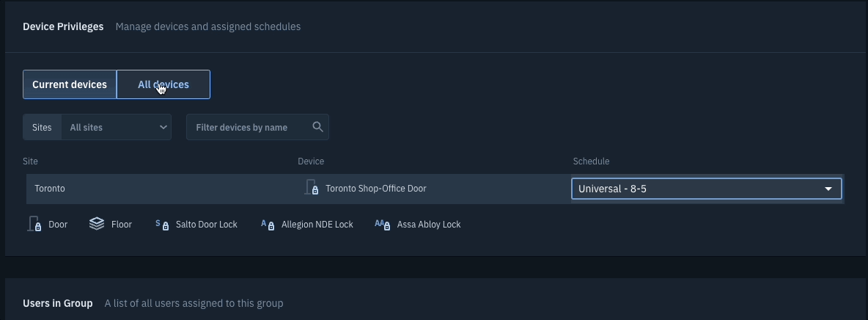Click the Allegion NDE Lock legend icon
The image size is (868, 320).
(x=268, y=224)
